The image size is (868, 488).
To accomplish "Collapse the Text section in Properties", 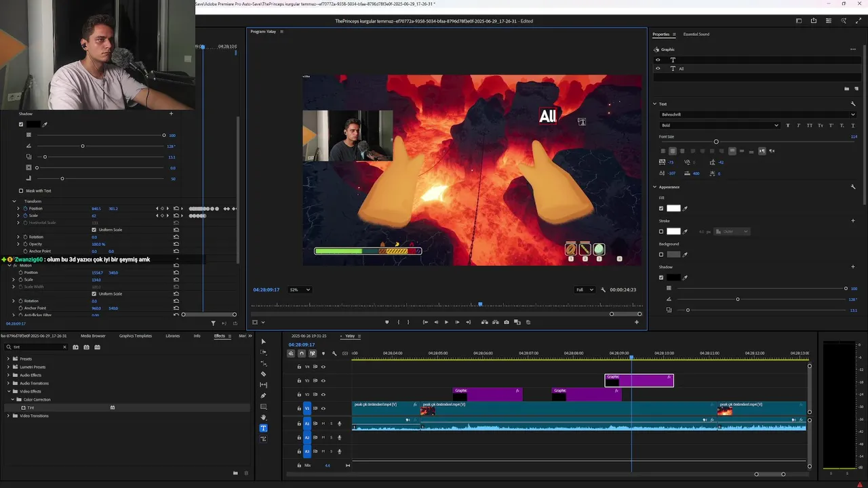I will tap(655, 104).
